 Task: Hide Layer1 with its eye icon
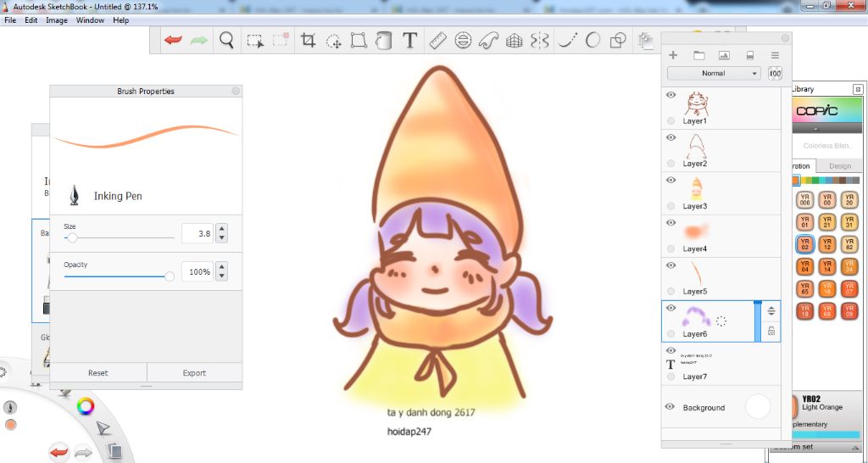coord(671,95)
